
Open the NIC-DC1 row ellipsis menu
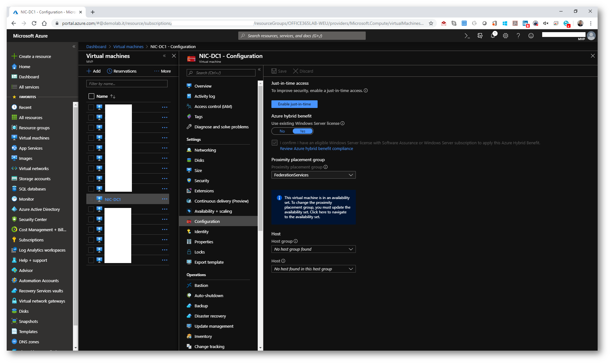[x=164, y=199]
